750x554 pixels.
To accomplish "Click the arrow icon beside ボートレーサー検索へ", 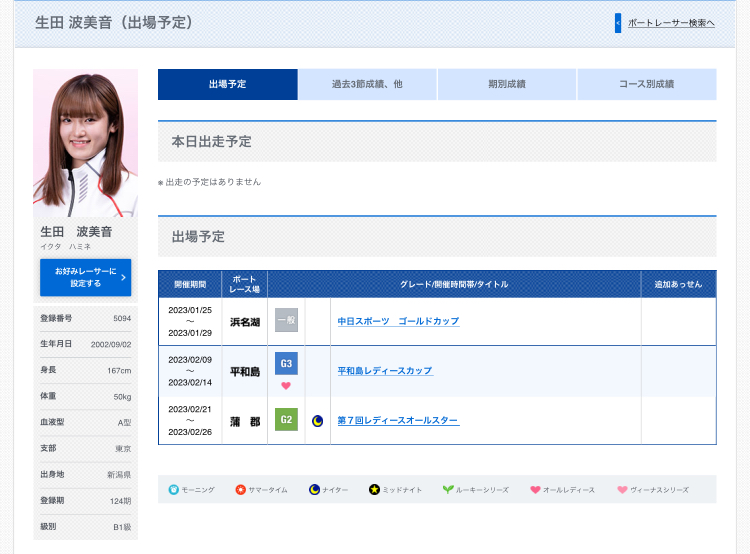I will (x=618, y=23).
